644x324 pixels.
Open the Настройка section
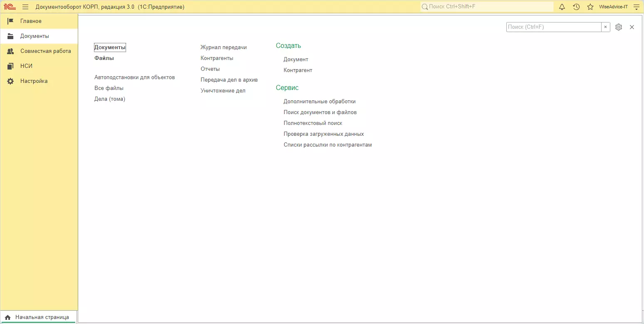[39, 81]
